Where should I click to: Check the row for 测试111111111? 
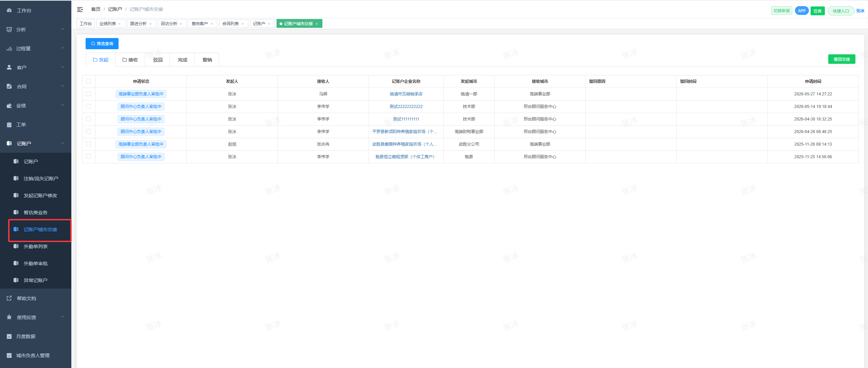click(88, 119)
